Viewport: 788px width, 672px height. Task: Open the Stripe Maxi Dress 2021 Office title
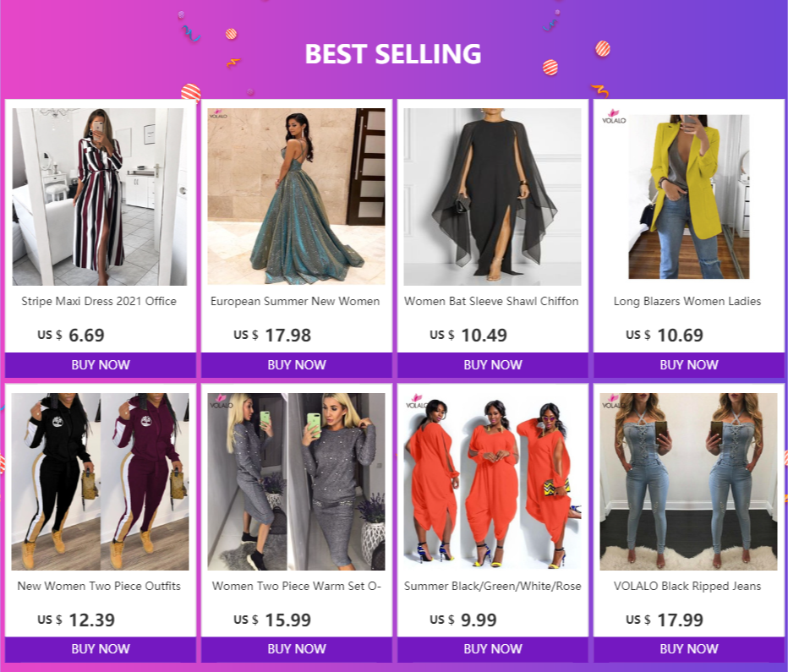tap(99, 302)
